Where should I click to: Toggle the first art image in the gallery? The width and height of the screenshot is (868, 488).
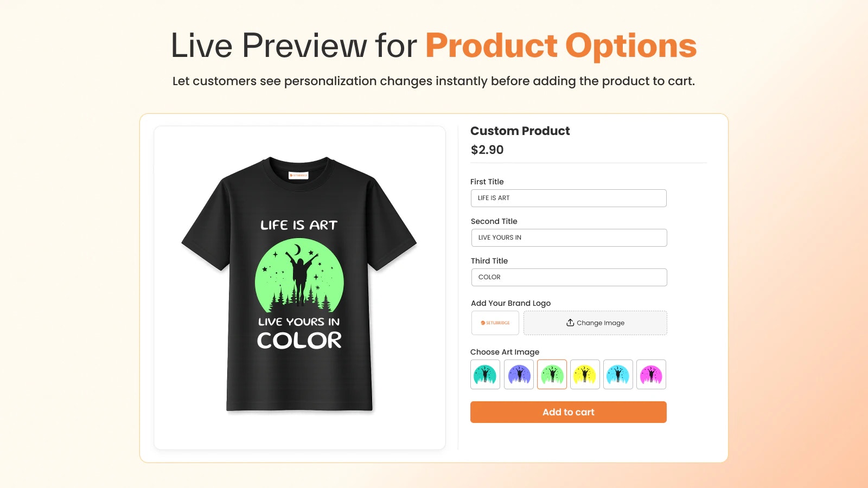485,374
